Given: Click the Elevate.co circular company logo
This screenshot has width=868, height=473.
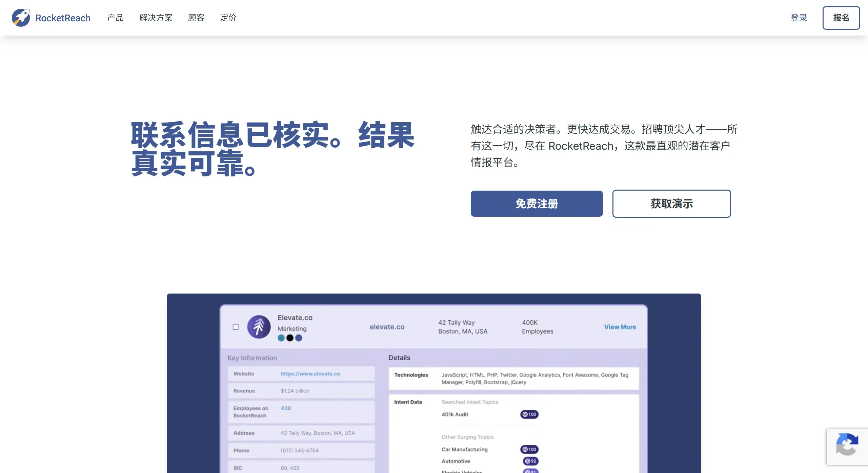Looking at the screenshot, I should click(259, 327).
